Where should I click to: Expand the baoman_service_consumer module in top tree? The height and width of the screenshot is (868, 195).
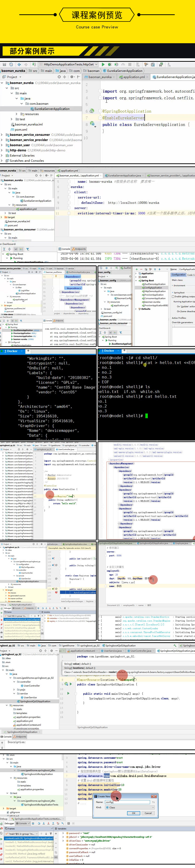tap(2, 135)
